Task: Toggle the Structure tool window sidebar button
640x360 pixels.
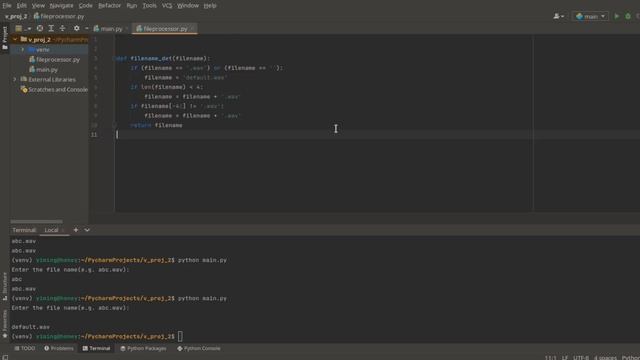Action: tap(4, 286)
